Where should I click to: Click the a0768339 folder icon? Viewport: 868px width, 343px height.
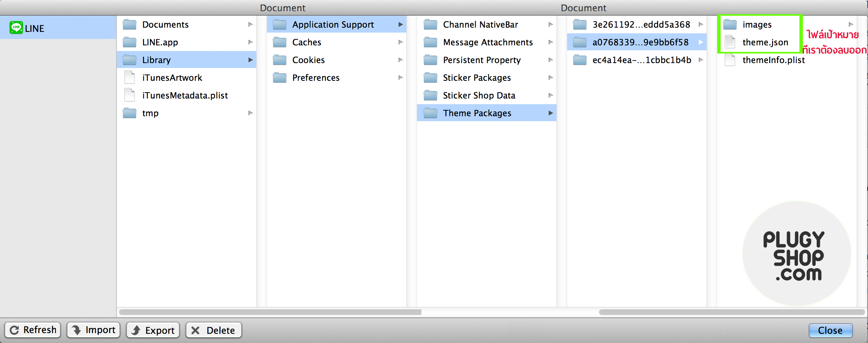tap(580, 42)
